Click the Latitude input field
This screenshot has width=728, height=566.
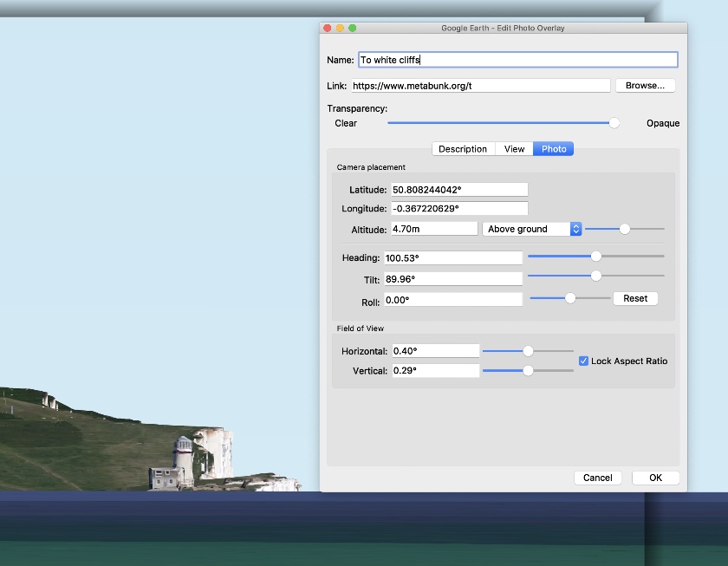(459, 190)
